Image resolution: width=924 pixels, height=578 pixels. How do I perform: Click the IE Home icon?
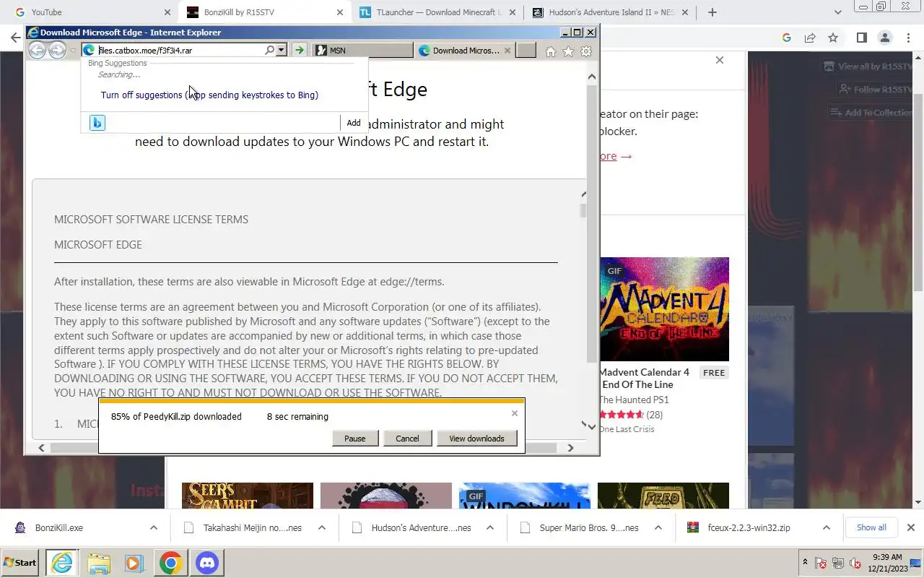coord(551,51)
